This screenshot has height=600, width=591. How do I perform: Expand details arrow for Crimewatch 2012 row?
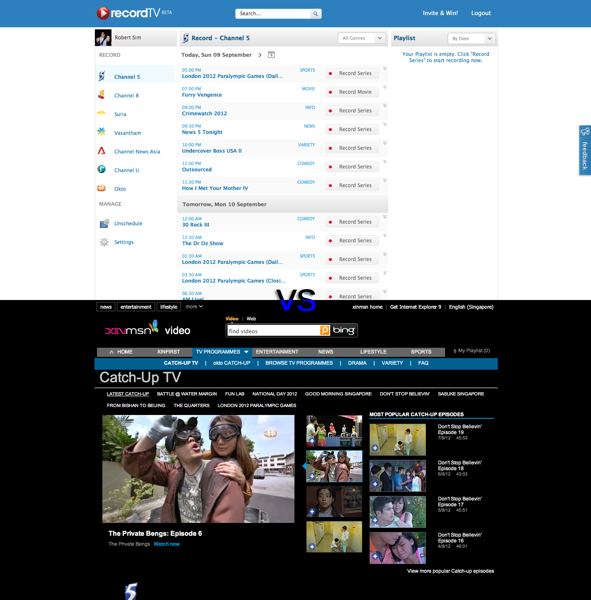[x=385, y=105]
